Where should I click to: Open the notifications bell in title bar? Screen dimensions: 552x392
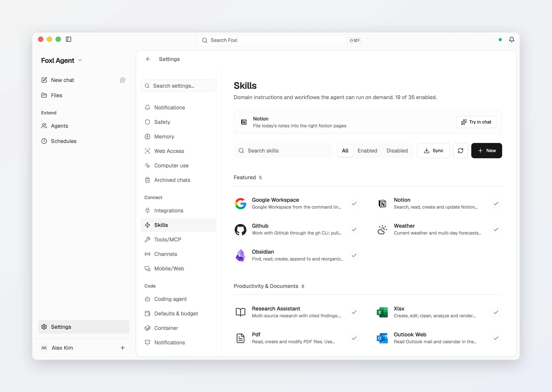point(512,40)
